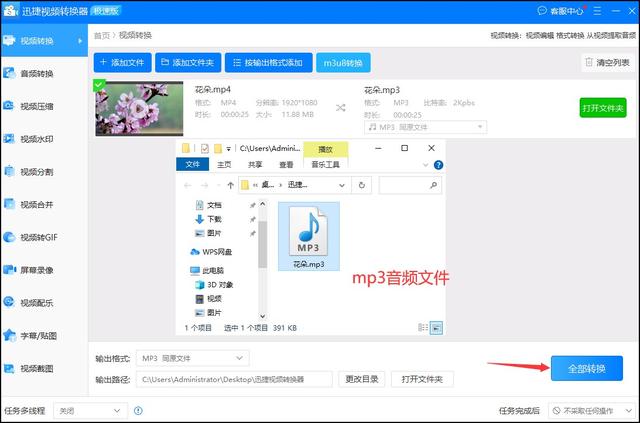
Task: Click the 客服中心 chat icon
Action: pos(542,11)
